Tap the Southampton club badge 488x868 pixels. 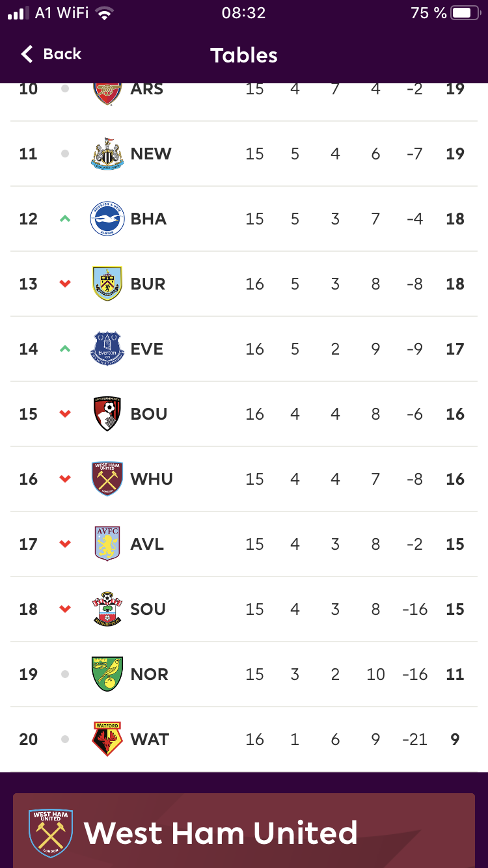click(x=107, y=609)
